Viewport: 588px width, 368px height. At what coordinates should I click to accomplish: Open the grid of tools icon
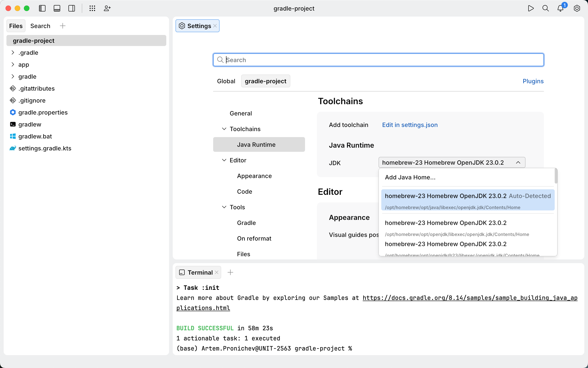tap(92, 8)
